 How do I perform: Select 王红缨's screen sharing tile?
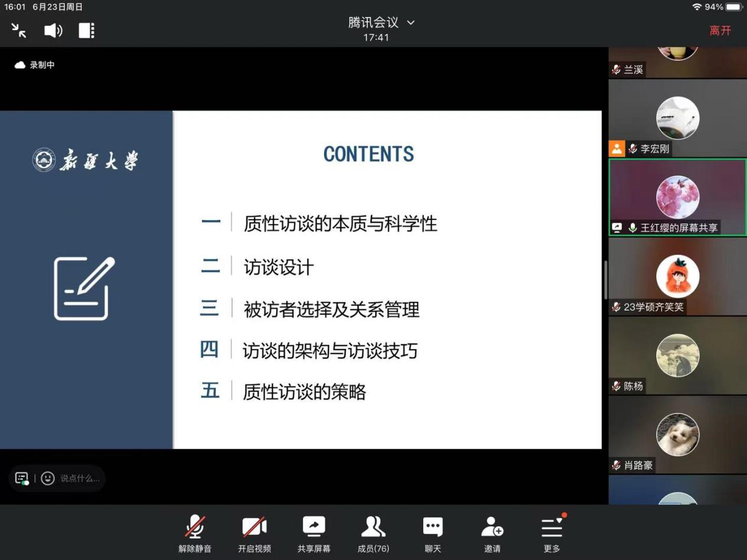677,197
